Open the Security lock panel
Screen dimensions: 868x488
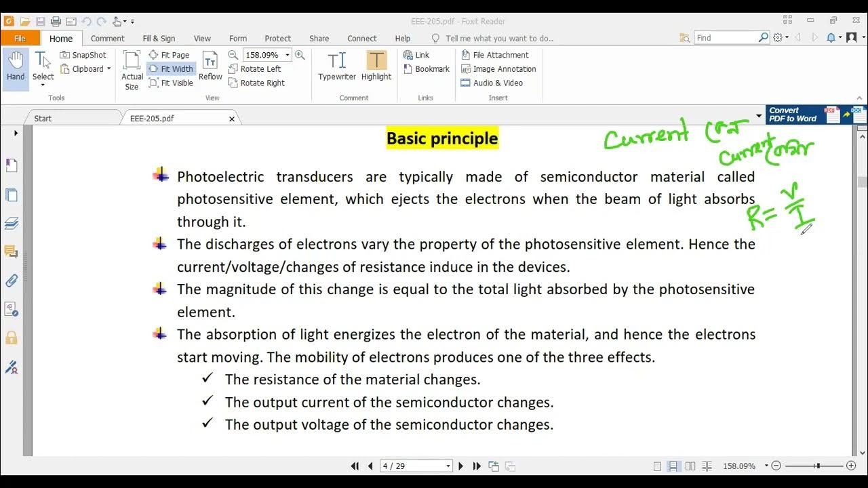point(11,338)
